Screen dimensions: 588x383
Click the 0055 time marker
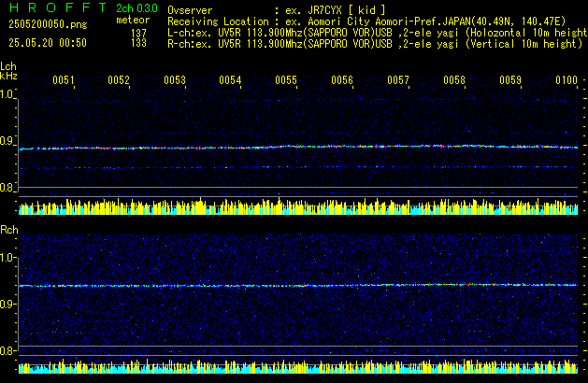click(x=286, y=79)
